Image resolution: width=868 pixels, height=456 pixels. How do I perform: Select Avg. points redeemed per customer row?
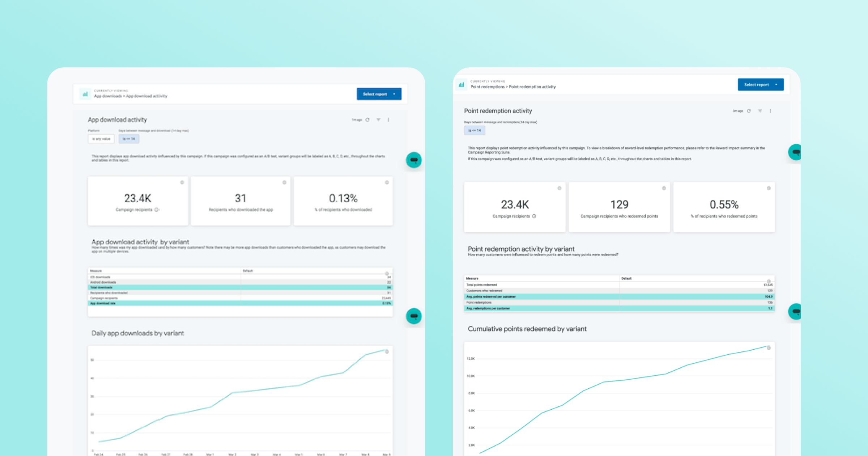click(491, 297)
